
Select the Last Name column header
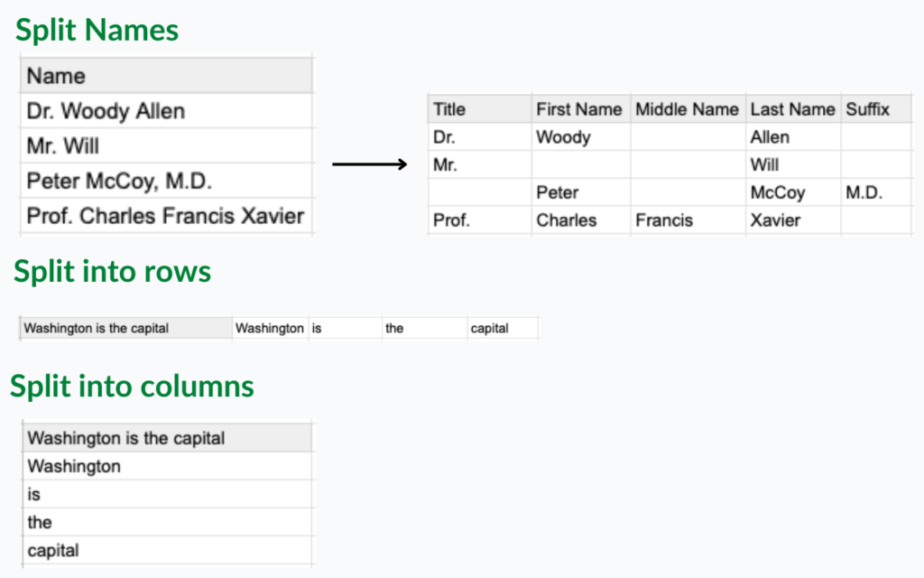[793, 109]
